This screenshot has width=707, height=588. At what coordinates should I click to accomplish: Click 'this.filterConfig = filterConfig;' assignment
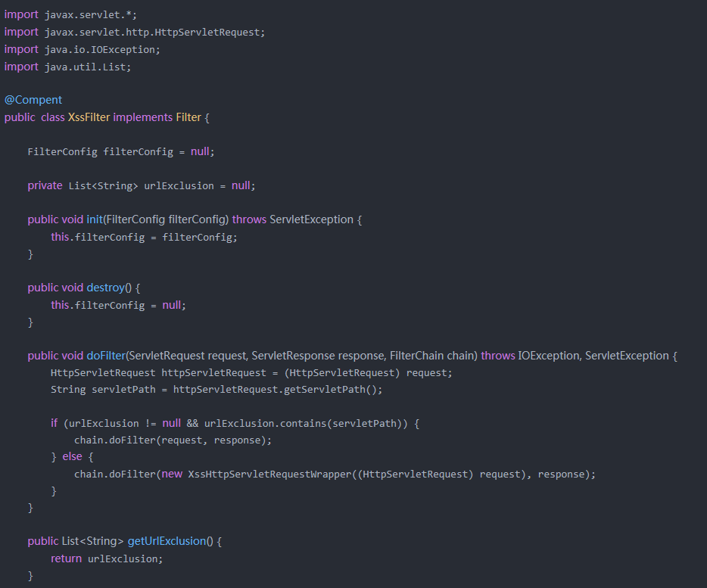(145, 237)
